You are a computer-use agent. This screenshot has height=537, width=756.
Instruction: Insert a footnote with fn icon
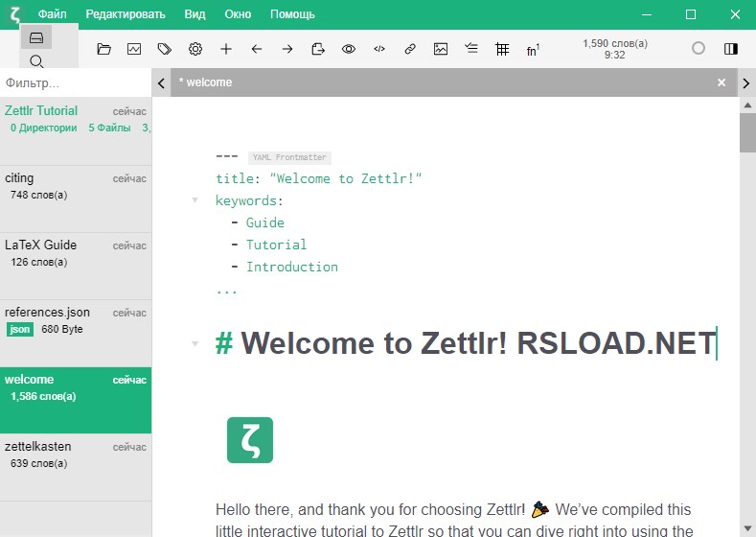point(533,50)
